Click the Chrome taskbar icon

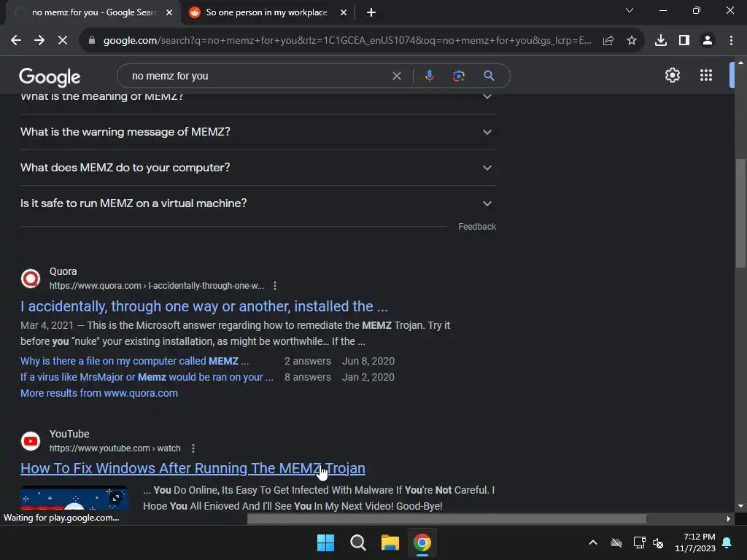point(422,542)
